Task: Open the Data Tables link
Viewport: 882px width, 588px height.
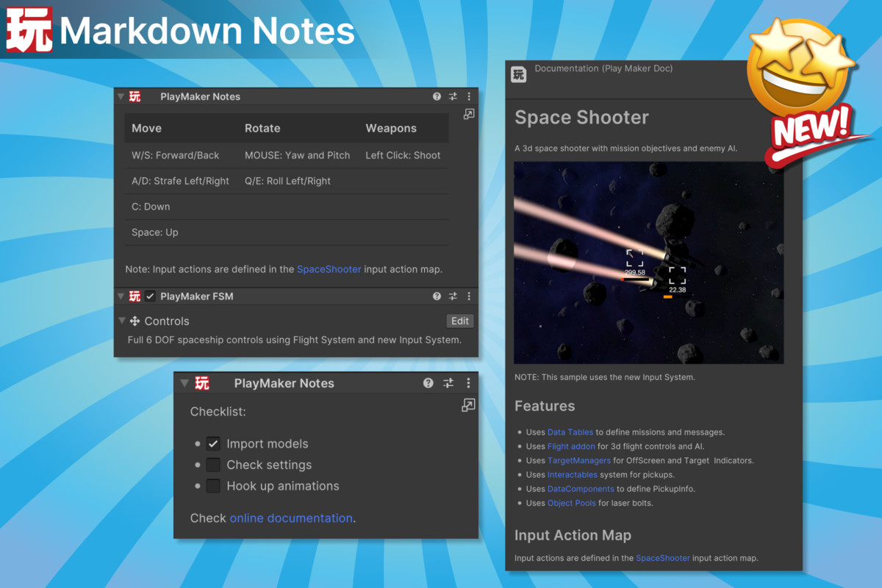Action: (x=570, y=432)
